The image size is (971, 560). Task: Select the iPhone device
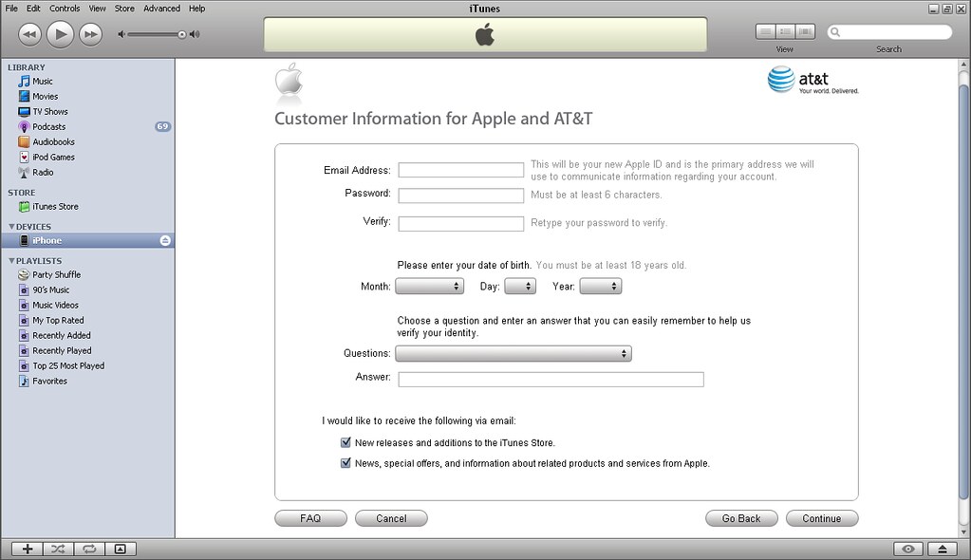click(x=87, y=240)
